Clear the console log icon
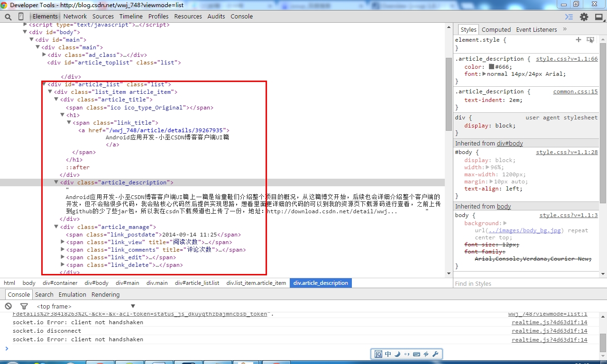 [9, 306]
